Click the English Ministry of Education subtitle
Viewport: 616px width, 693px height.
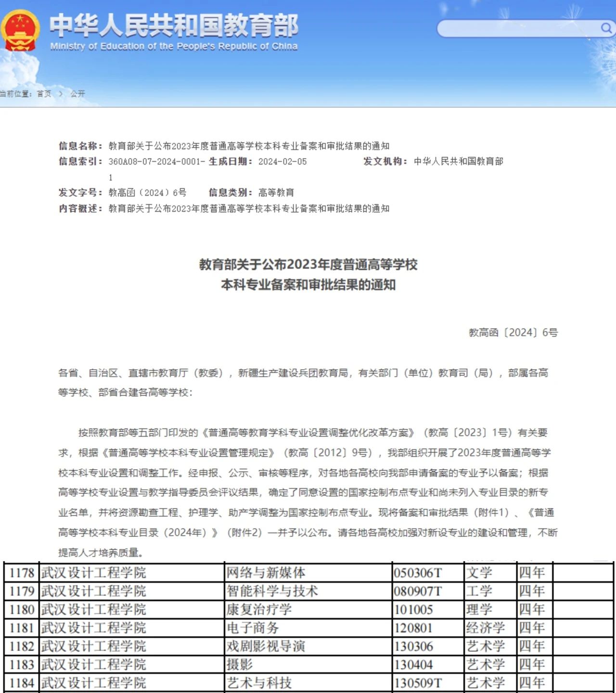(x=174, y=47)
